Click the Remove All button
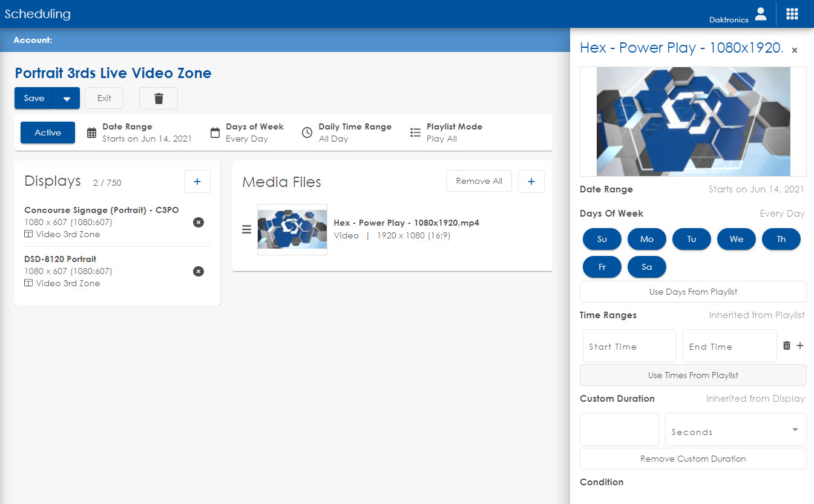Screen dimensions: 814x504 click(x=478, y=182)
